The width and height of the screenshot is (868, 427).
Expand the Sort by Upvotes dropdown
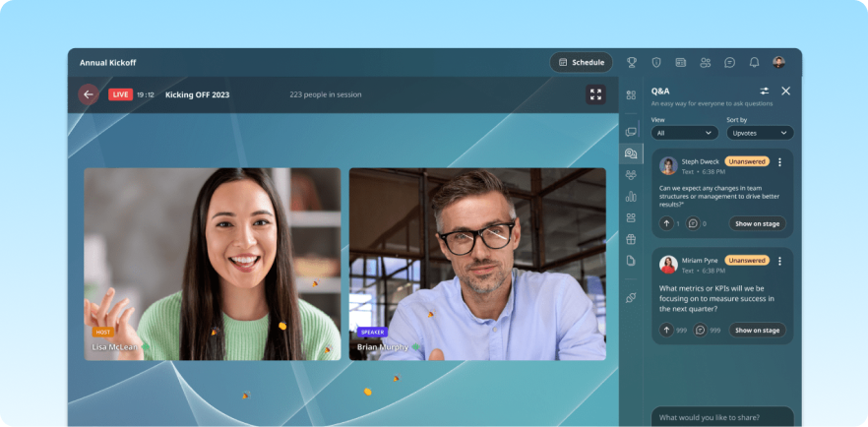click(x=759, y=133)
